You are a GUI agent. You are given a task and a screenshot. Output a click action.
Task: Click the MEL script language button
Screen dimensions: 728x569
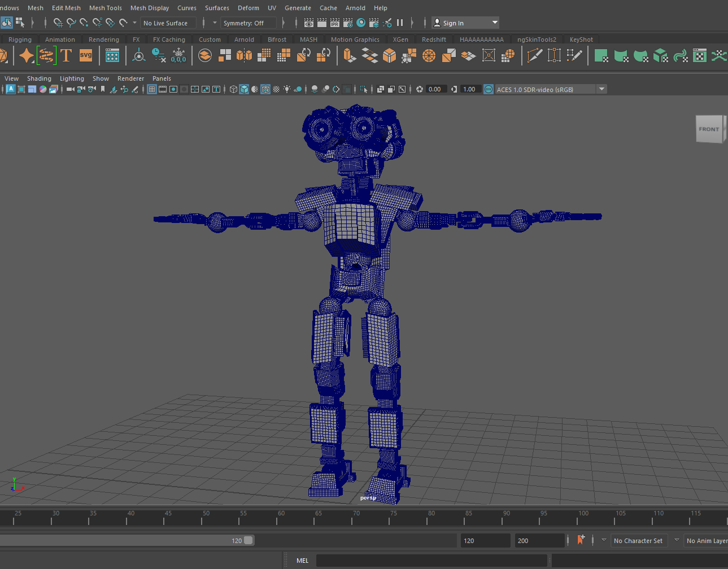click(302, 561)
